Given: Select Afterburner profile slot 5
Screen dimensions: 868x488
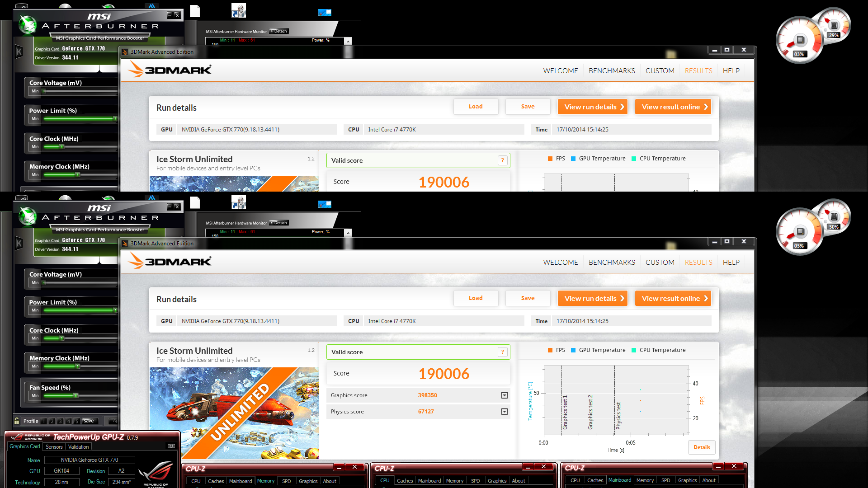Looking at the screenshot, I should click(x=77, y=421).
